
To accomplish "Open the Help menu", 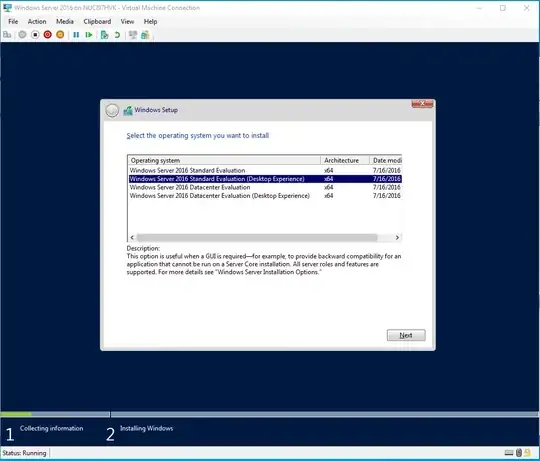I will [x=150, y=21].
